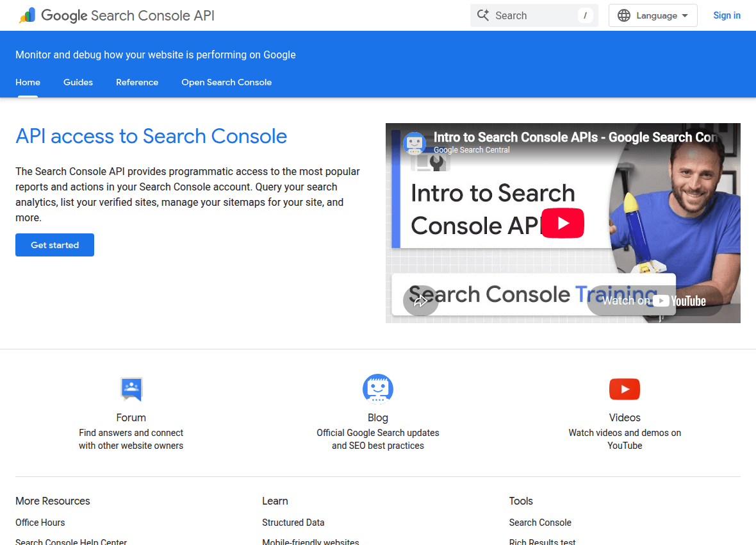The height and width of the screenshot is (545, 756).
Task: Select the Home tab
Action: [28, 82]
